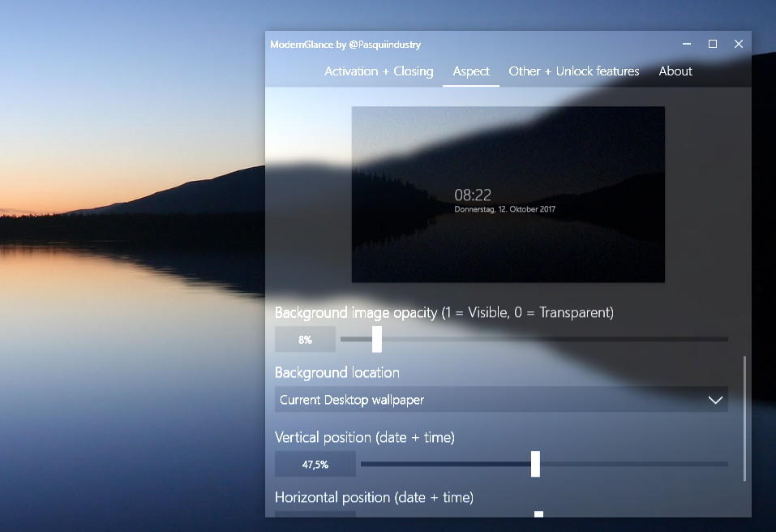
Task: Click the 'Donnerstag, 12. Oktober 2017' date text
Action: pos(505,209)
